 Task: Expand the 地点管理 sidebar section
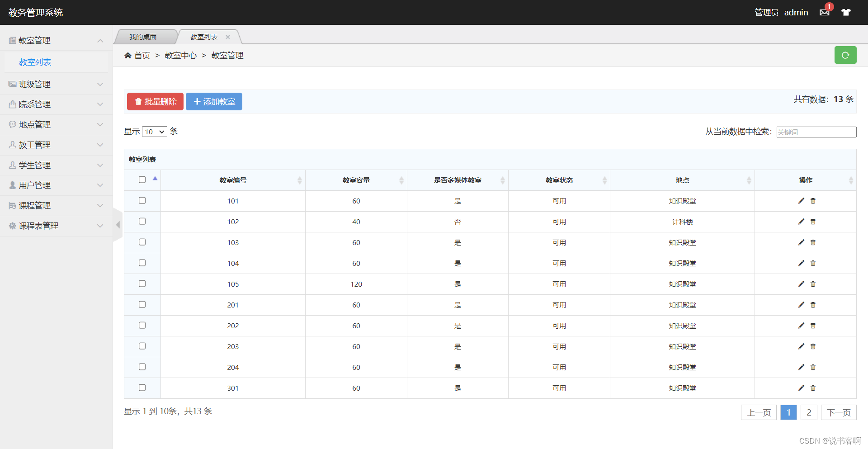56,124
